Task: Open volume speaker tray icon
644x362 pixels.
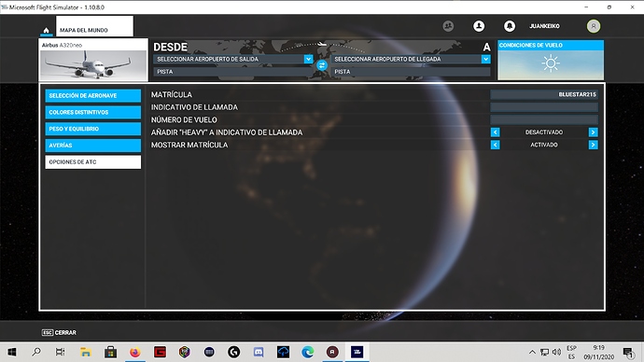Action: tap(556, 352)
